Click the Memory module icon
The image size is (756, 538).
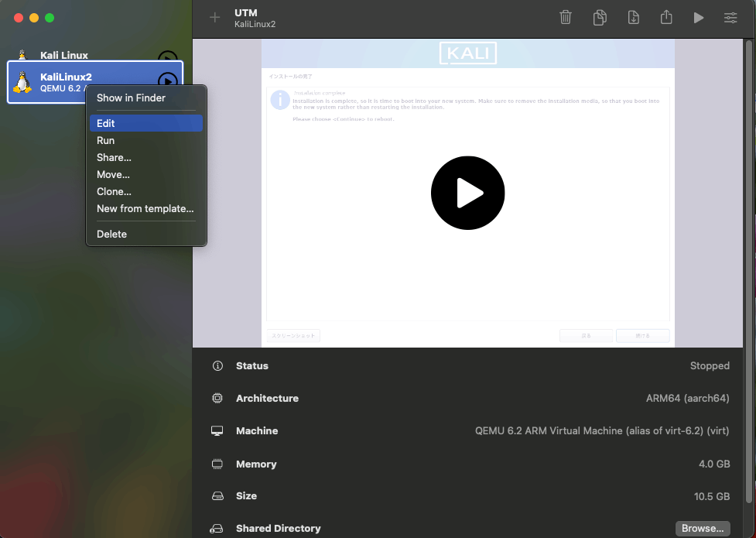click(x=217, y=464)
